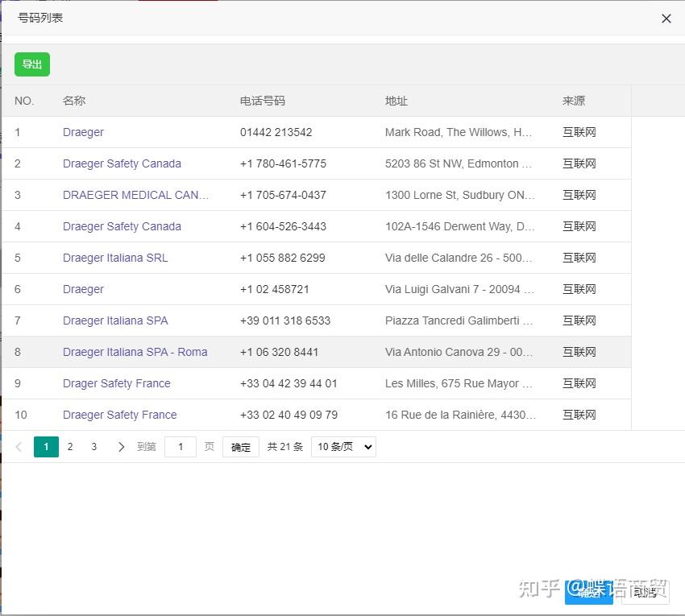Click address Piazza Tancredi Galimberti
685x616 pixels.
coord(459,320)
